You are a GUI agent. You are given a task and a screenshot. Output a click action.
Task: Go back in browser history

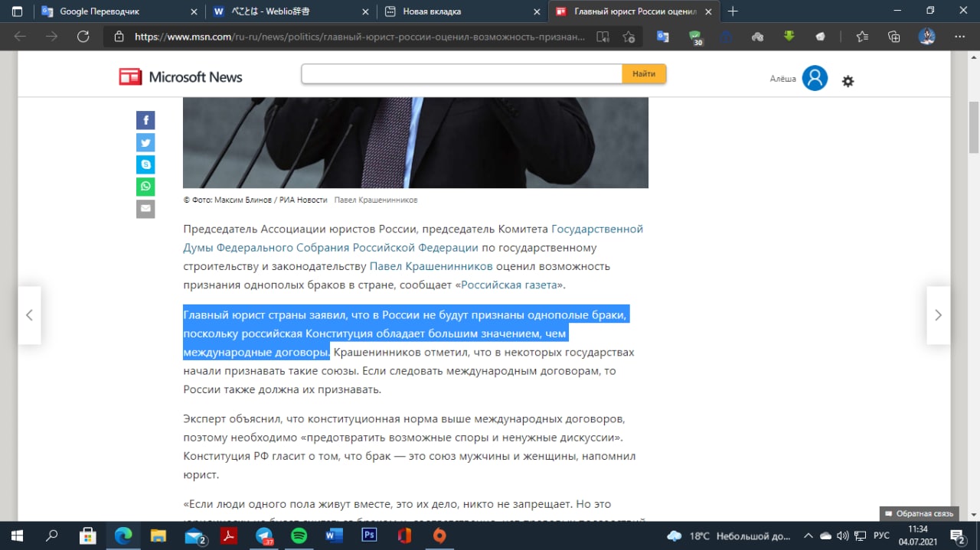point(20,36)
